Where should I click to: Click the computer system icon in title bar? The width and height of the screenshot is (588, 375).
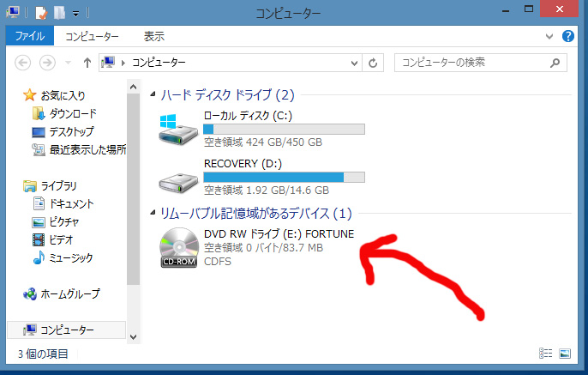(x=13, y=12)
